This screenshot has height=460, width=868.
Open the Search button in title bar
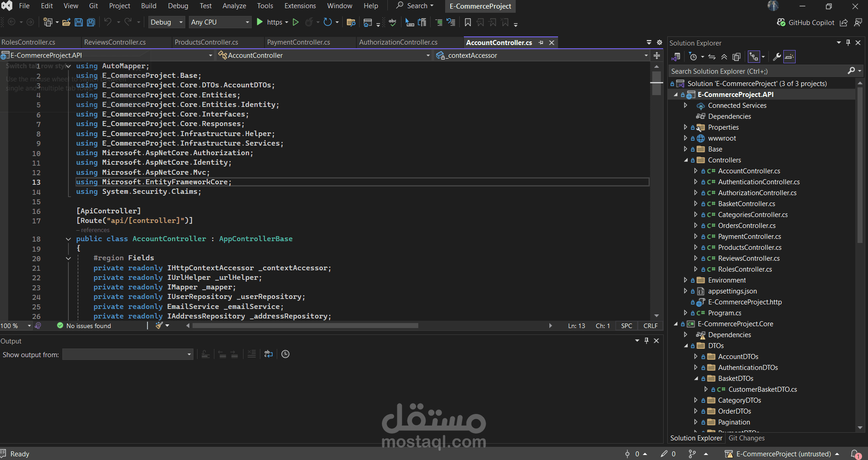coord(415,6)
